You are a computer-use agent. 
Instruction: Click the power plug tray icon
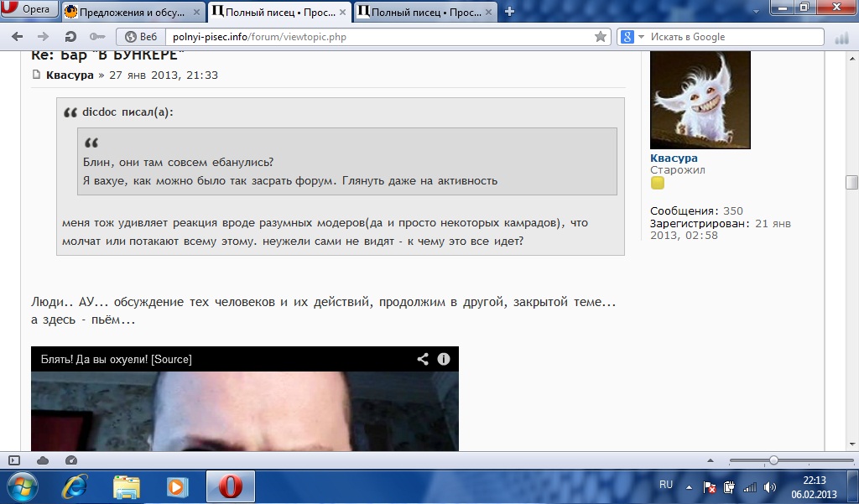tap(729, 487)
